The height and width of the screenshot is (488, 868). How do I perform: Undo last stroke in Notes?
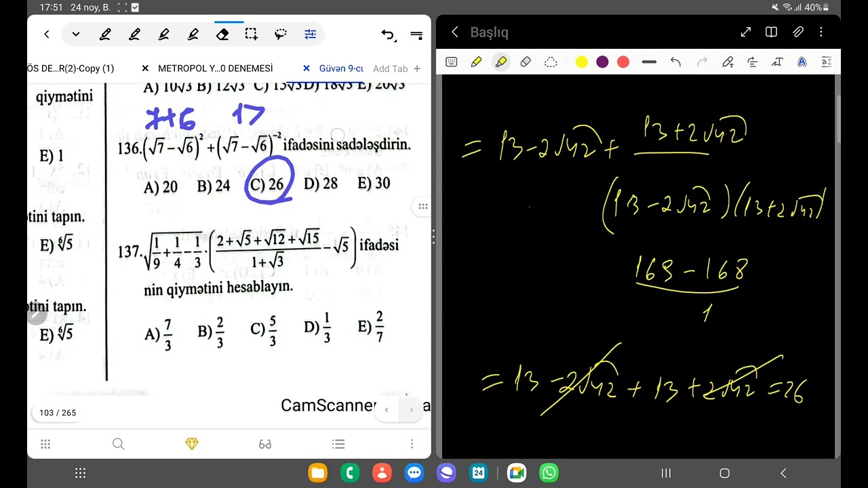point(675,62)
